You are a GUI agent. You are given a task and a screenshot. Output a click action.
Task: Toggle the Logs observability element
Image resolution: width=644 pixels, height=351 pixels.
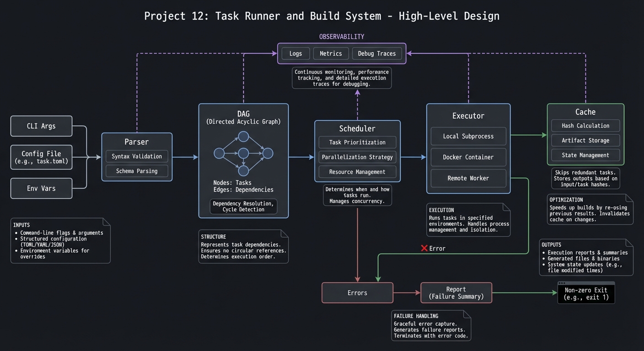(295, 53)
